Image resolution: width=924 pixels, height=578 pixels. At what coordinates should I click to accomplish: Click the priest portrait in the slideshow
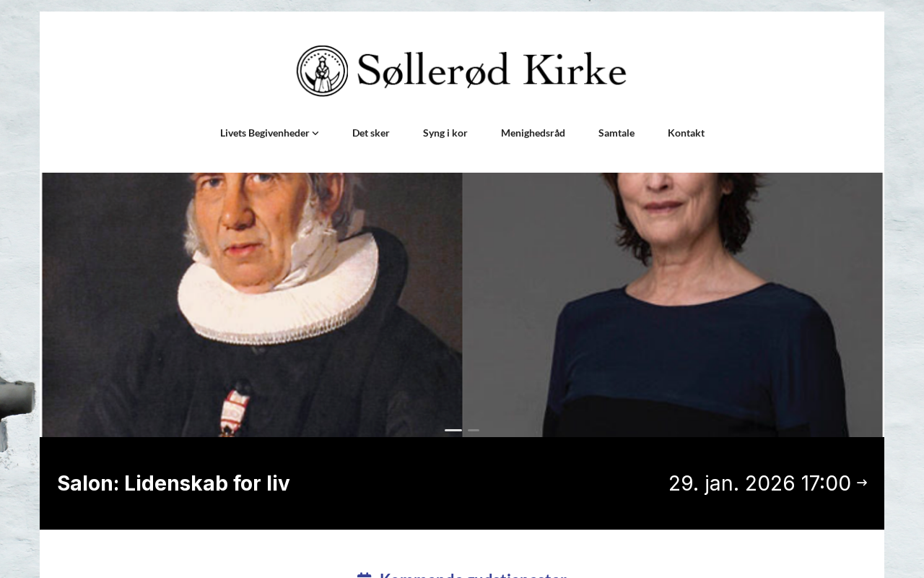252,305
